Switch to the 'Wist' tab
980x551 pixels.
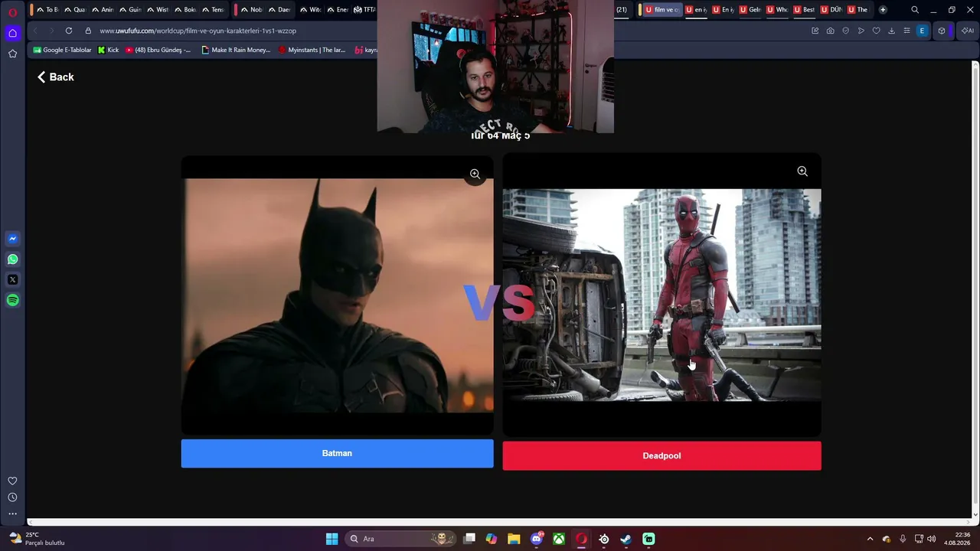tap(158, 10)
